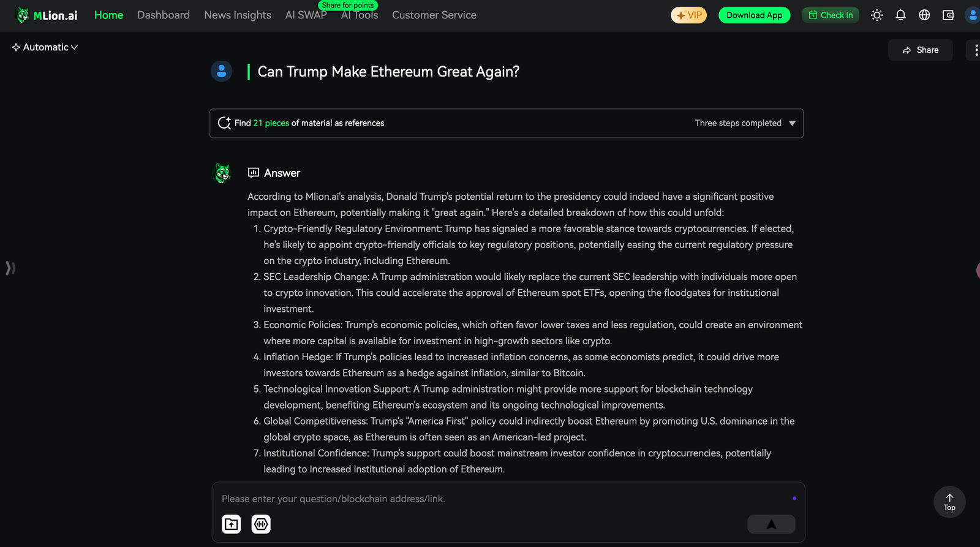
Task: Click the Answer chart icon
Action: 254,173
